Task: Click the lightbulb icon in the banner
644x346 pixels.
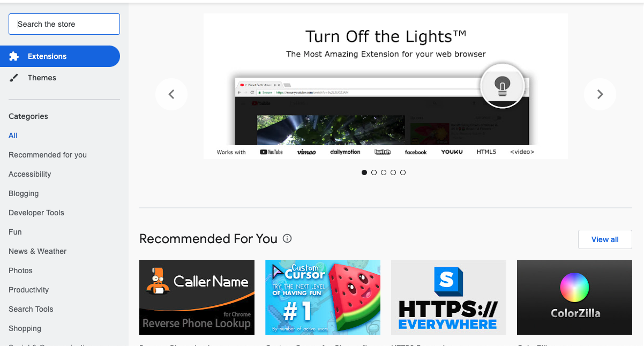Action: tap(502, 86)
